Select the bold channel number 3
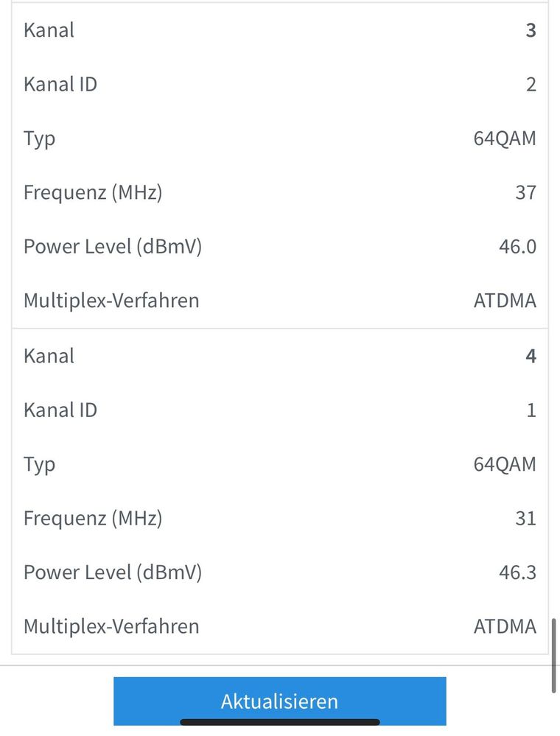The width and height of the screenshot is (560, 736). 531,31
